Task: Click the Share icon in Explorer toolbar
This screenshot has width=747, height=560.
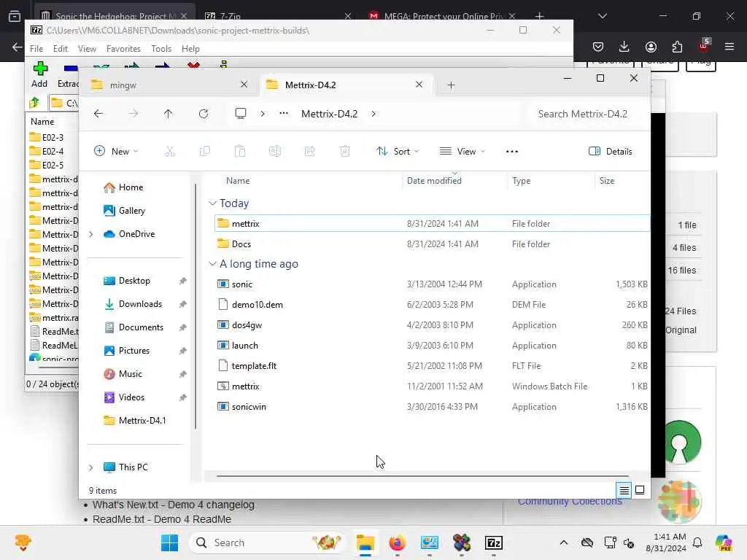Action: (309, 152)
